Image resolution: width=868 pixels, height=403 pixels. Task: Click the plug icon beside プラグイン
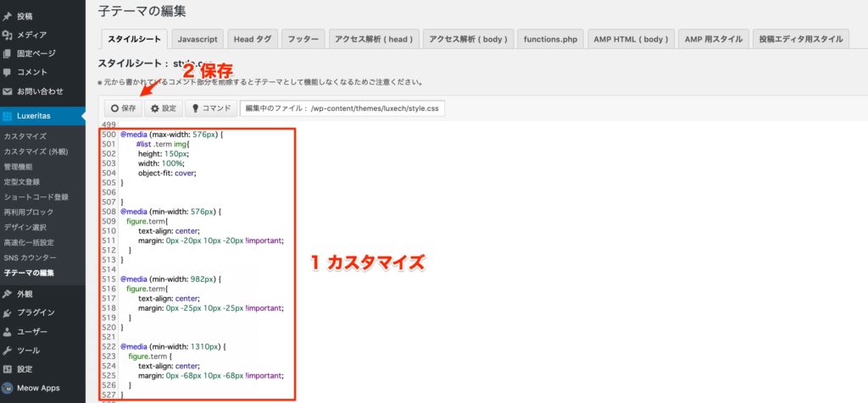coord(7,313)
